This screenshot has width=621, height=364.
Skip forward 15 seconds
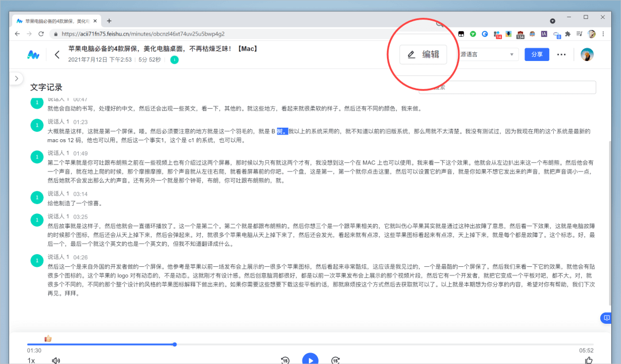pyautogui.click(x=335, y=360)
